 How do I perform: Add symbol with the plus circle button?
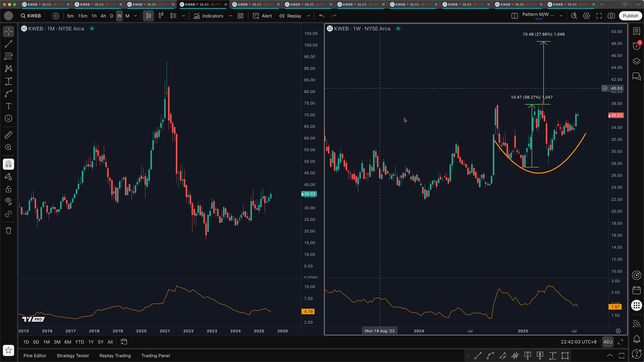(56, 16)
